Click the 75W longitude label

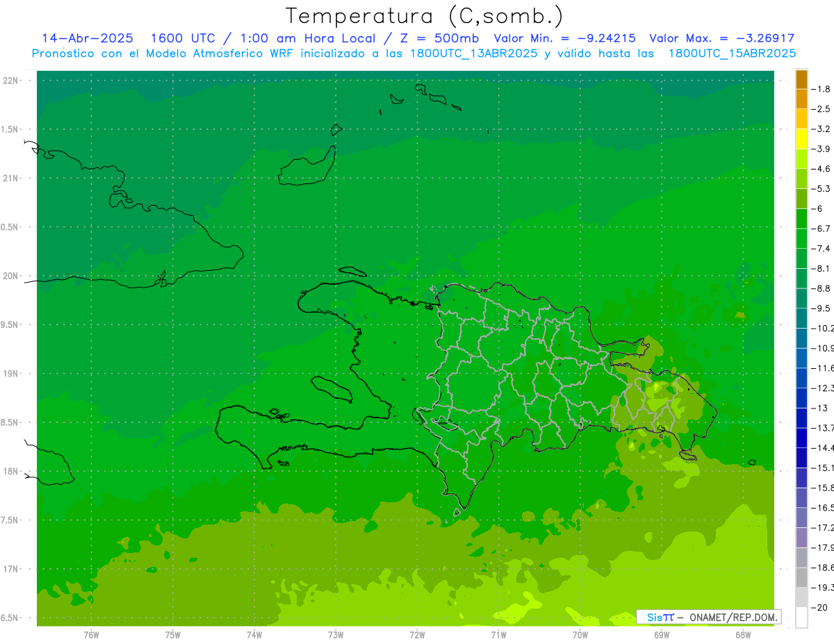(x=172, y=635)
